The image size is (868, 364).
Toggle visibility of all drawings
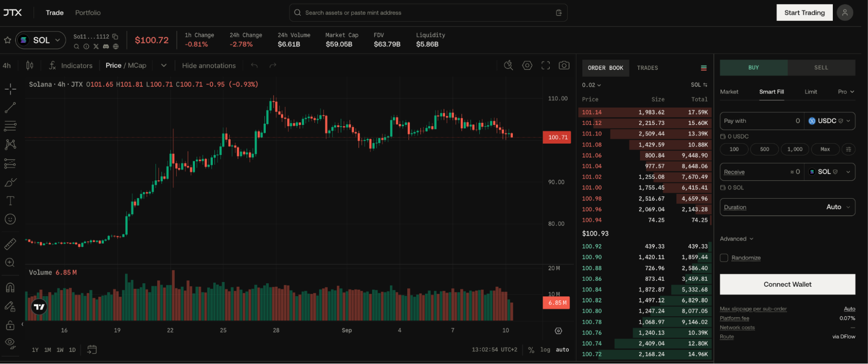click(10, 344)
